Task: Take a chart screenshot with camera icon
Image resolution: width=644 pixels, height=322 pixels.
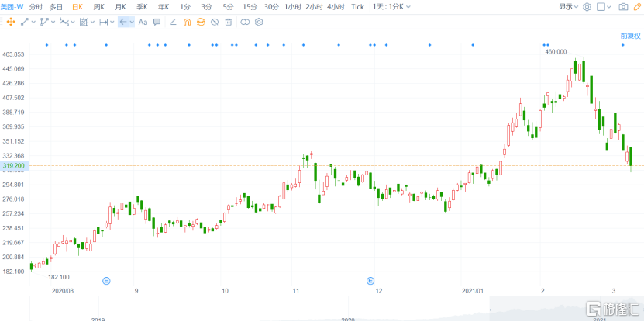Action: pyautogui.click(x=623, y=7)
